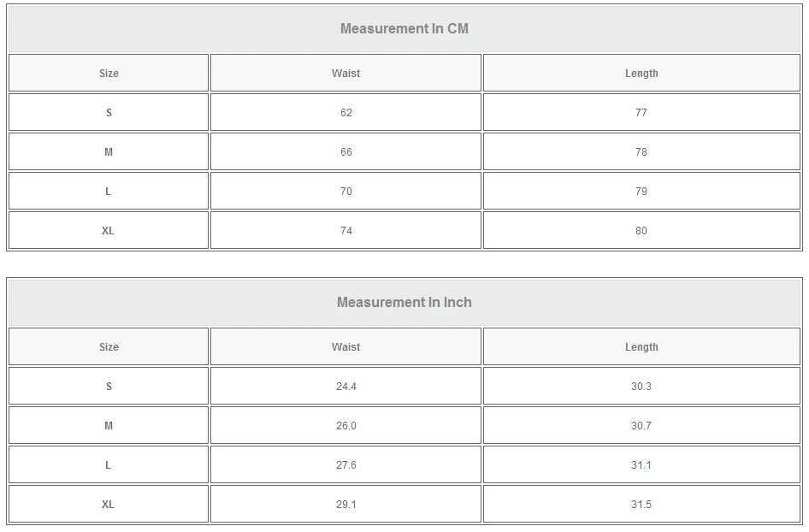This screenshot has height=532, width=809.
Task: Click the XL size cell in Inch table
Action: click(x=109, y=505)
